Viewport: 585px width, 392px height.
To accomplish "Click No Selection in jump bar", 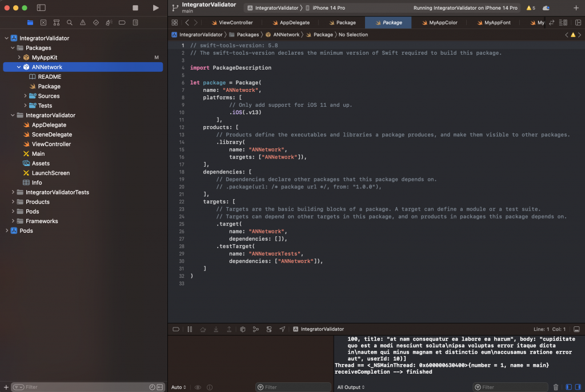I will 353,35.
